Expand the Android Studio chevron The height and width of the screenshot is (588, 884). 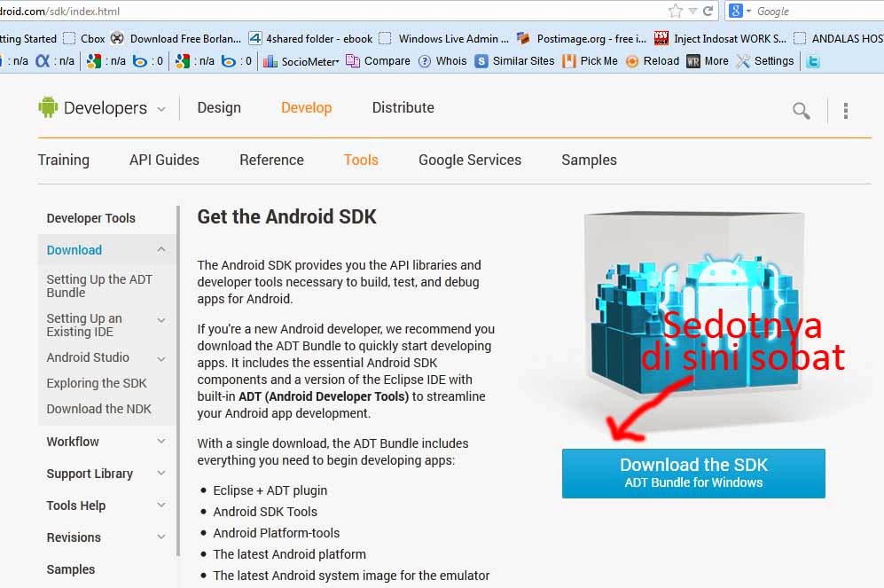pyautogui.click(x=161, y=358)
